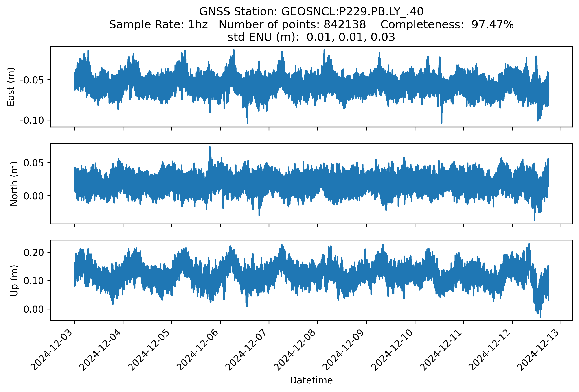Click the Completeness 97.47% text
Screen dimensions: 579x392
[x=447, y=25]
